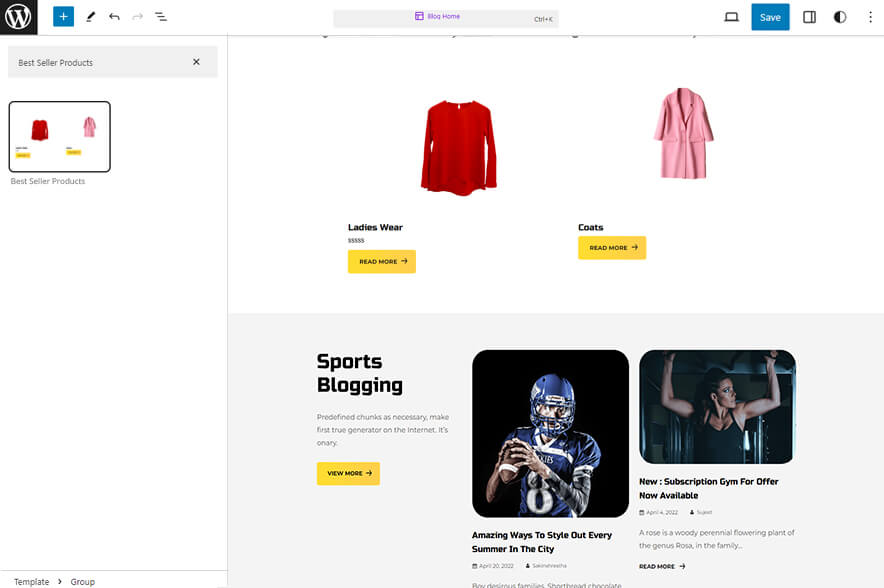Select Group in the bottom breadcrumb bar
The width and height of the screenshot is (884, 588).
pos(82,581)
